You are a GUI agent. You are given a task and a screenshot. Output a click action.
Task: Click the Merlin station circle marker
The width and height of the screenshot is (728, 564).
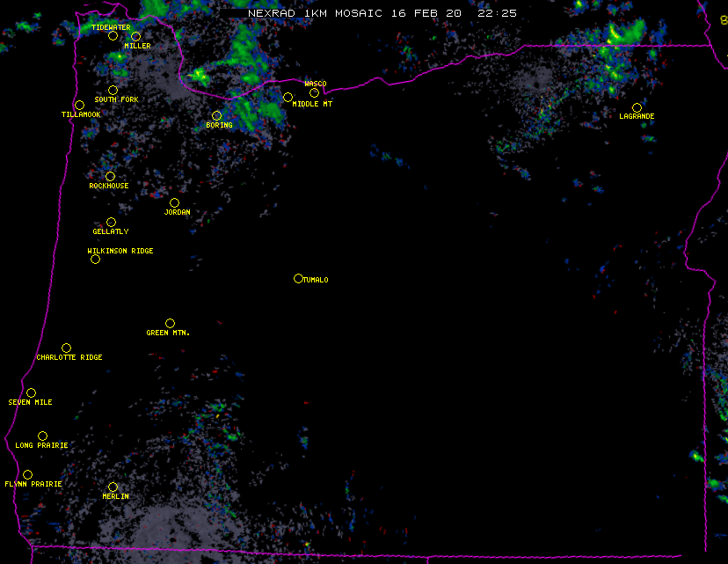[113, 487]
